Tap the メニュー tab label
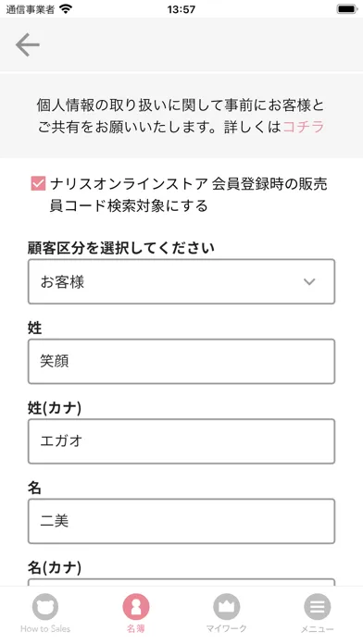Image resolution: width=363 pixels, height=644 pixels. 318,629
